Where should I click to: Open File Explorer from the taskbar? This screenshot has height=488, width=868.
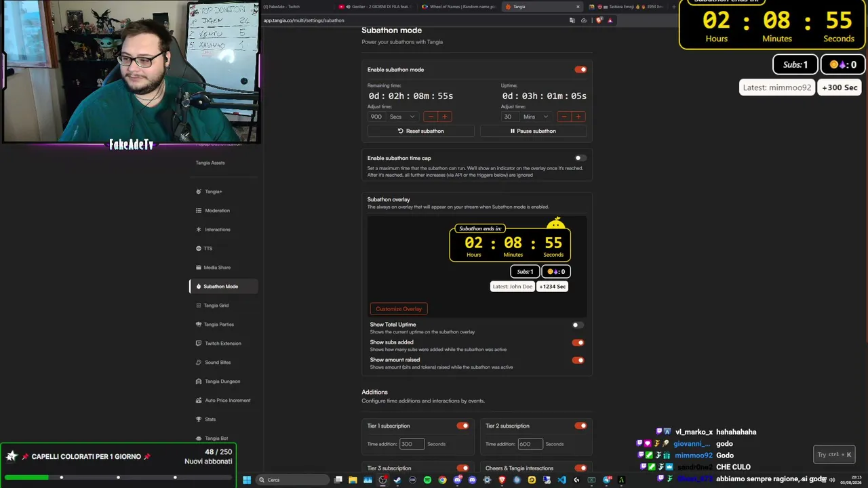(x=353, y=480)
